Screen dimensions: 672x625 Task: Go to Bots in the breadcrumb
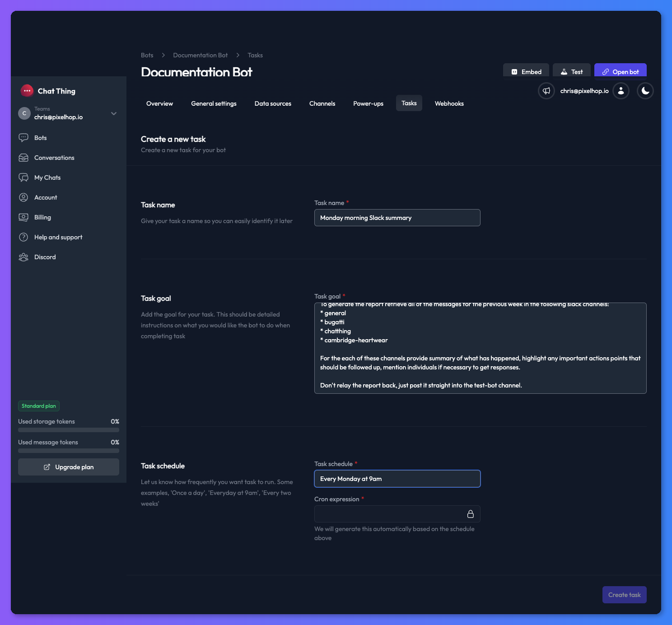click(x=147, y=55)
